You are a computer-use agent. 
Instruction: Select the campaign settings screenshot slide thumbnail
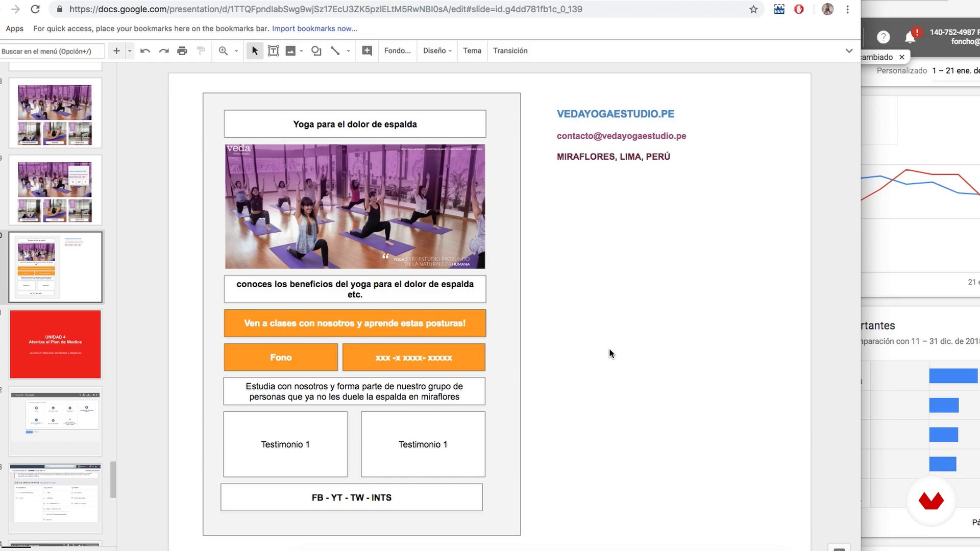[x=55, y=498]
